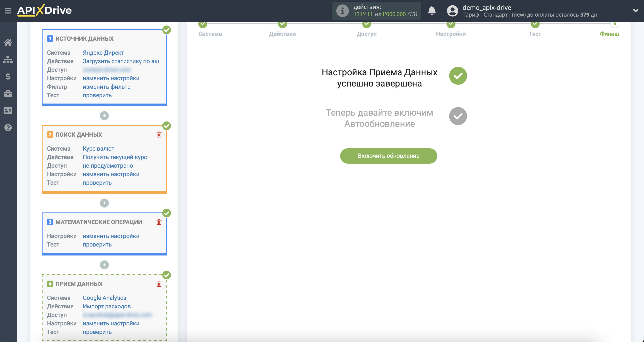
Task: Click the tariff Стандарт payment info text
Action: pos(530,15)
